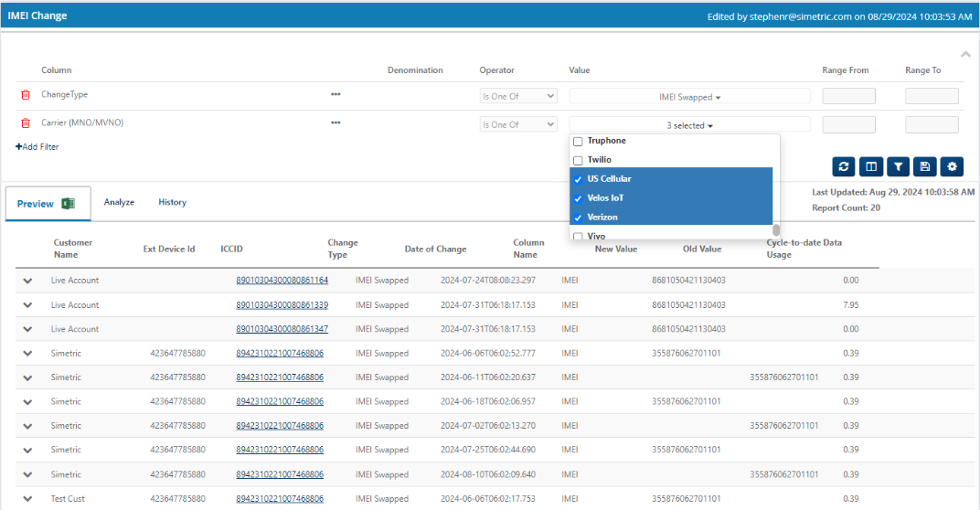
Task: Click the 7.95 data usage cell
Action: pos(850,305)
